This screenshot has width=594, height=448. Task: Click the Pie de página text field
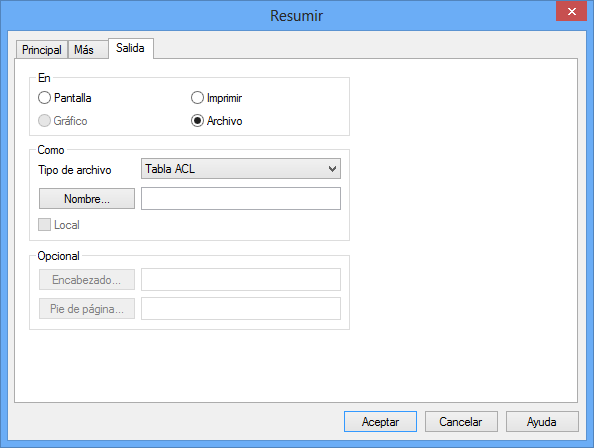tap(241, 309)
